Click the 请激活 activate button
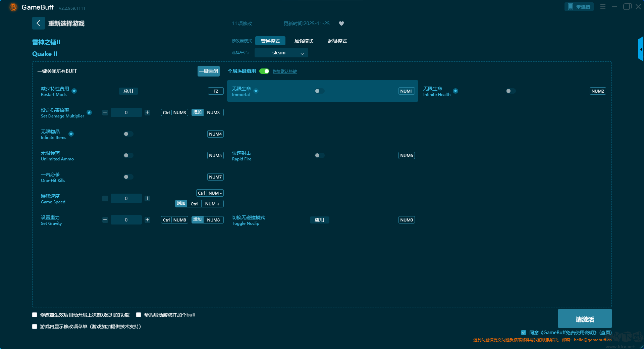Viewport: 644px width, 349px height. tap(585, 319)
